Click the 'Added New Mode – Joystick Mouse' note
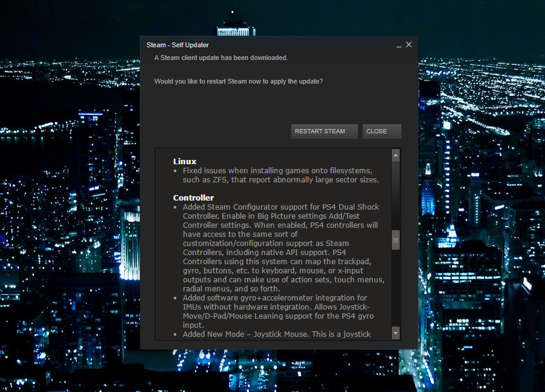This screenshot has width=545, height=392. [277, 334]
